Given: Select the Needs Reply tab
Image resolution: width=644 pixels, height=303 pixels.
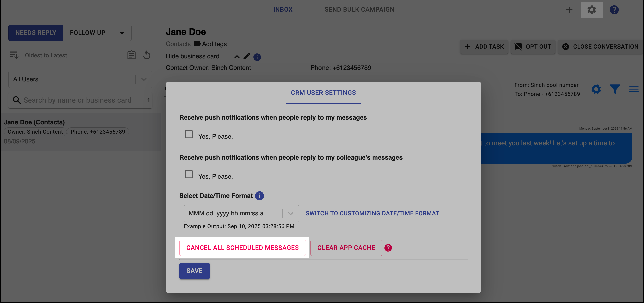Looking at the screenshot, I should [x=36, y=33].
